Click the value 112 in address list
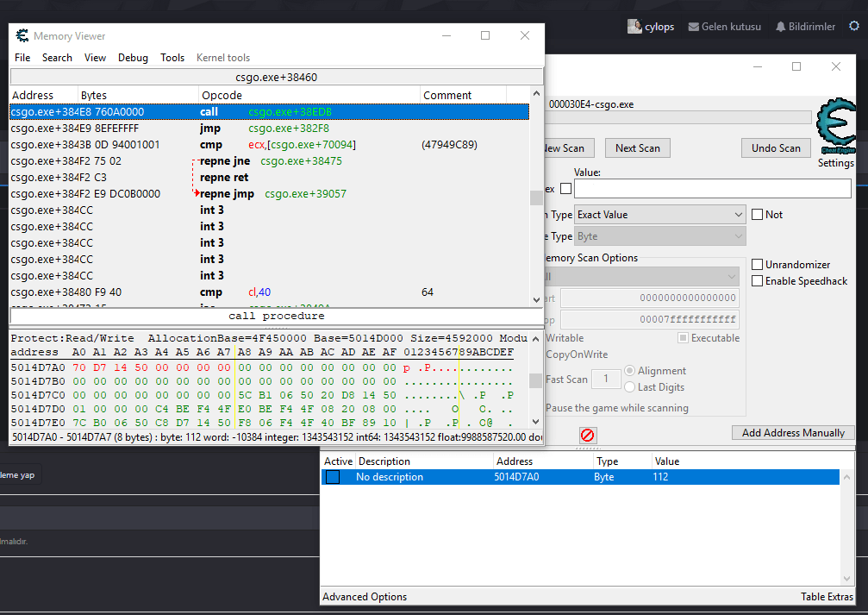The height and width of the screenshot is (615, 868). pyautogui.click(x=660, y=477)
